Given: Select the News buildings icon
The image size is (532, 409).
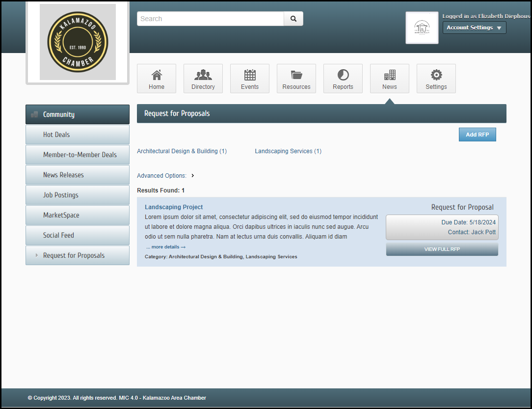Looking at the screenshot, I should click(390, 75).
